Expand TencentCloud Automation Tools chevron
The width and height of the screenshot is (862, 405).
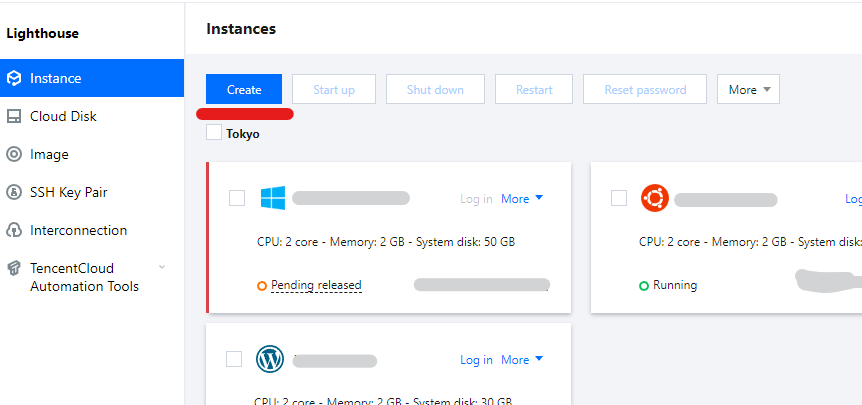[162, 268]
